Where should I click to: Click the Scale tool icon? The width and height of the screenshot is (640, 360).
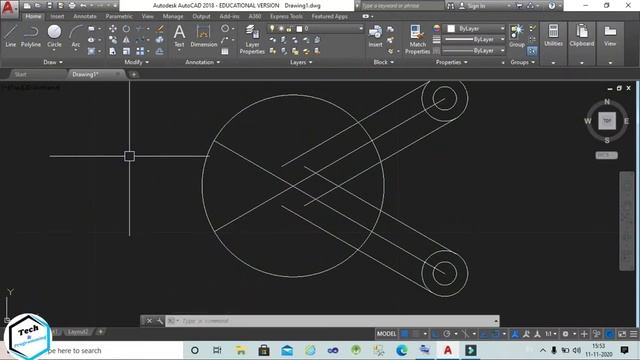(x=126, y=51)
